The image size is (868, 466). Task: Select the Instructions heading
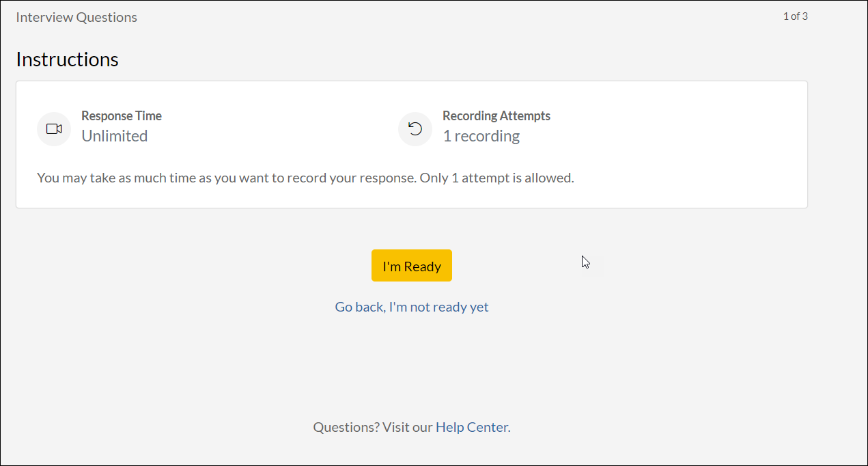click(67, 59)
